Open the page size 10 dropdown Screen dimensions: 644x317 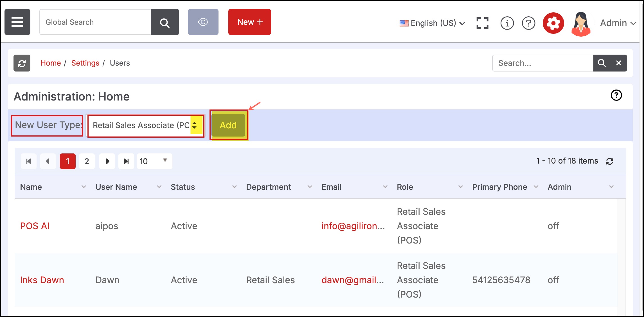pos(154,161)
